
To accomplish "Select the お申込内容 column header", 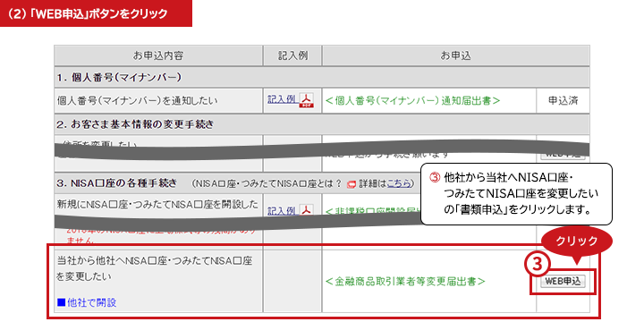I will click(x=158, y=55).
